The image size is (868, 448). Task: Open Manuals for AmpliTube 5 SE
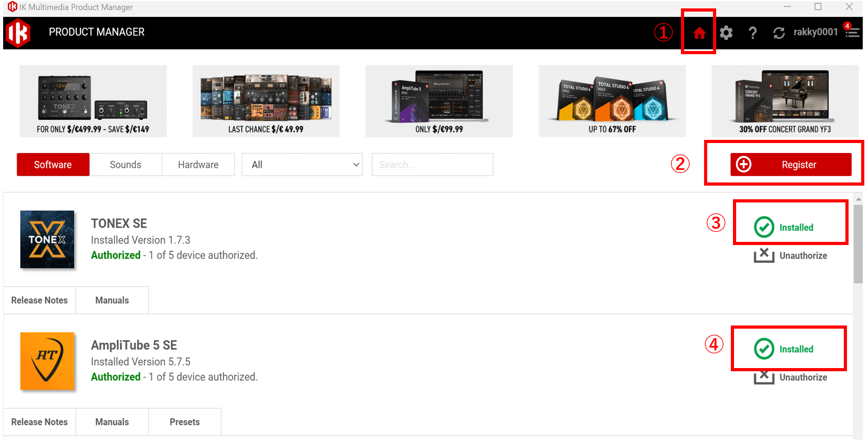click(112, 422)
